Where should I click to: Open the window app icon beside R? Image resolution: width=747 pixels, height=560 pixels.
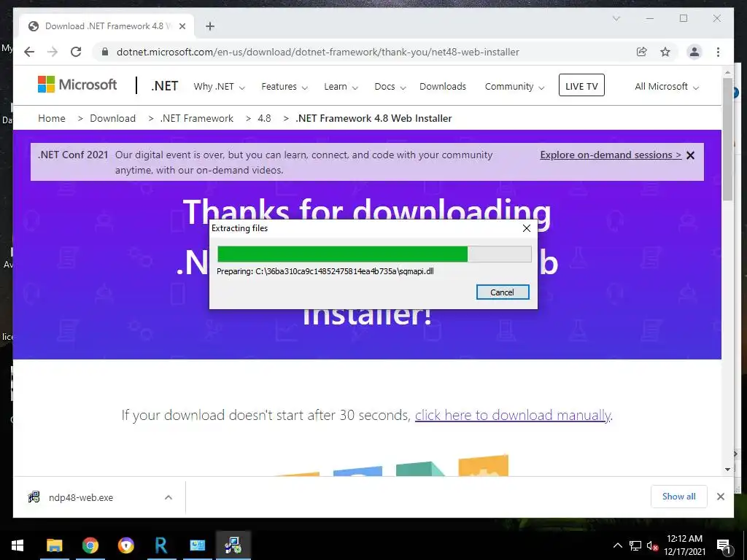(197, 545)
